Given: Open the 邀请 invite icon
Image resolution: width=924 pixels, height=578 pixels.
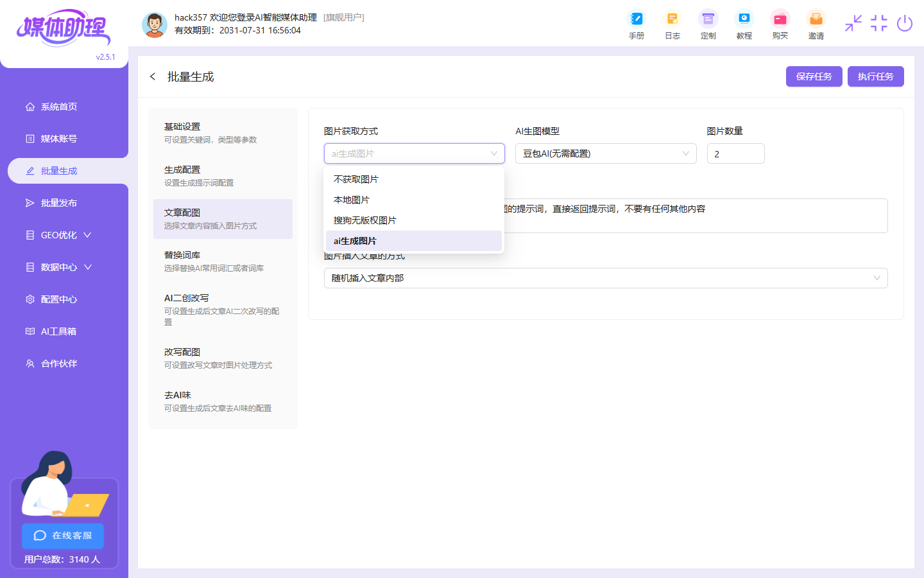Looking at the screenshot, I should point(816,25).
